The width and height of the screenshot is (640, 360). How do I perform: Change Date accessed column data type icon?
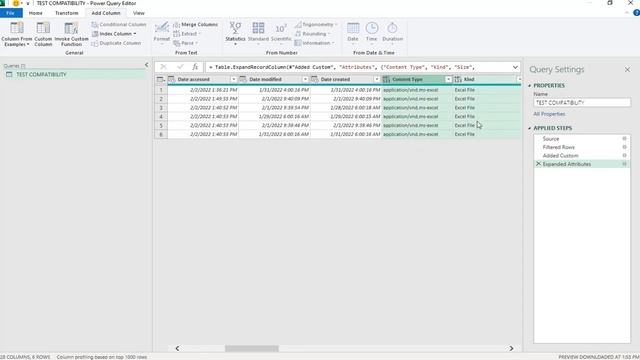coord(171,80)
